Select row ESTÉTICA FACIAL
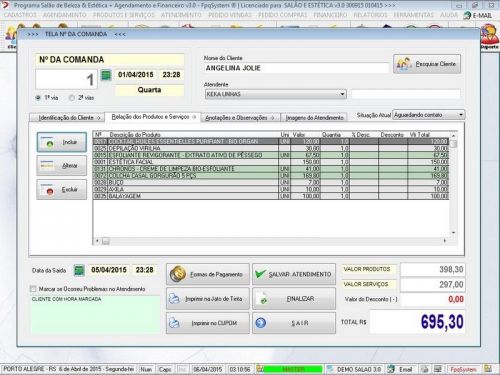 [x=271, y=162]
